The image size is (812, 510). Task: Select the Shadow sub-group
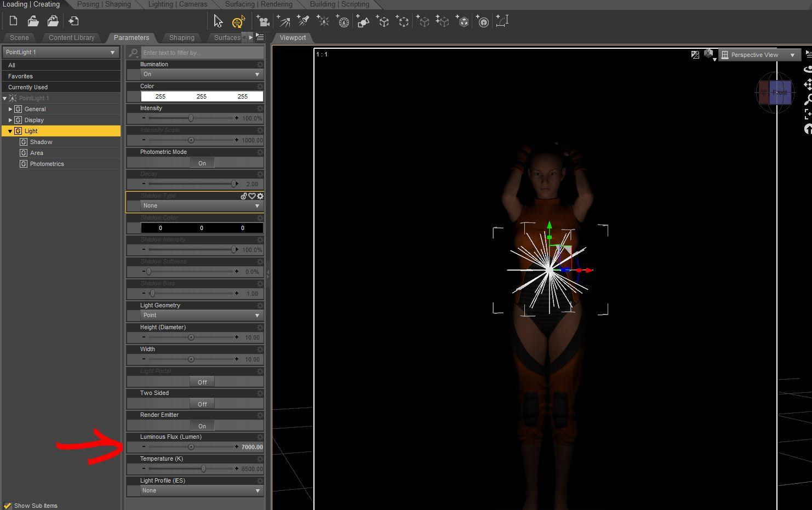(41, 142)
